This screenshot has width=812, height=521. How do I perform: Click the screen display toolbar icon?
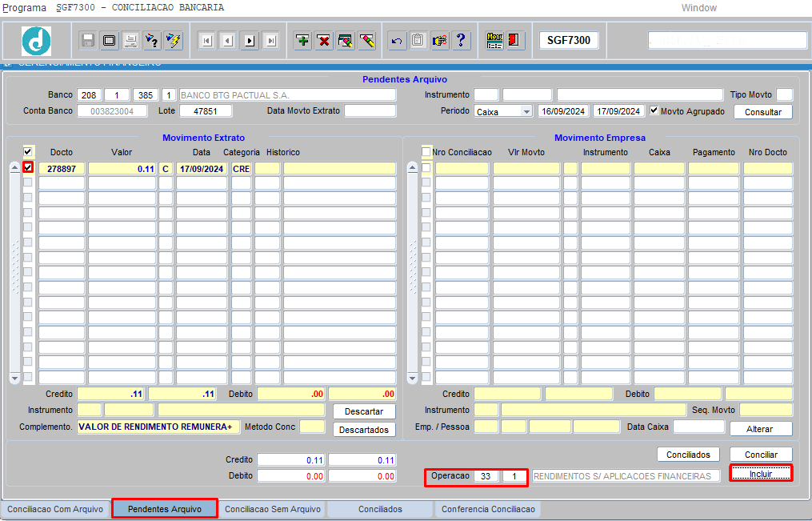point(110,40)
